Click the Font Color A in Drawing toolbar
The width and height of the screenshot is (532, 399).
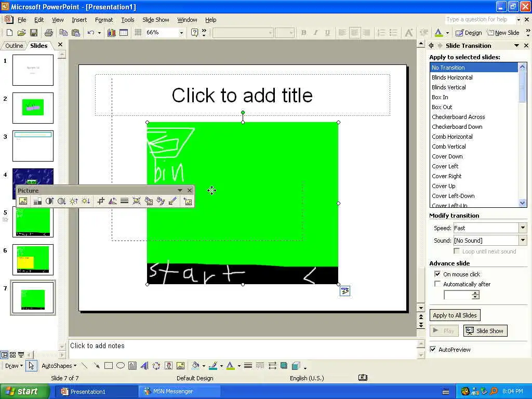[230, 366]
